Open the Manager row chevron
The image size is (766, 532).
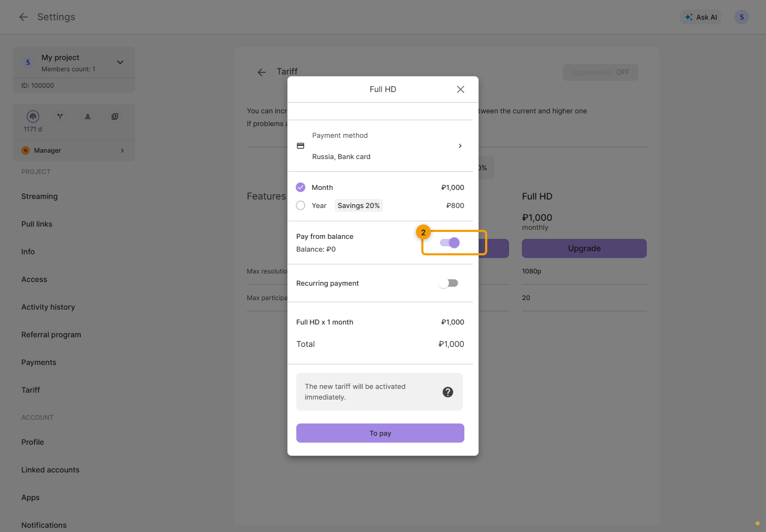[122, 151]
